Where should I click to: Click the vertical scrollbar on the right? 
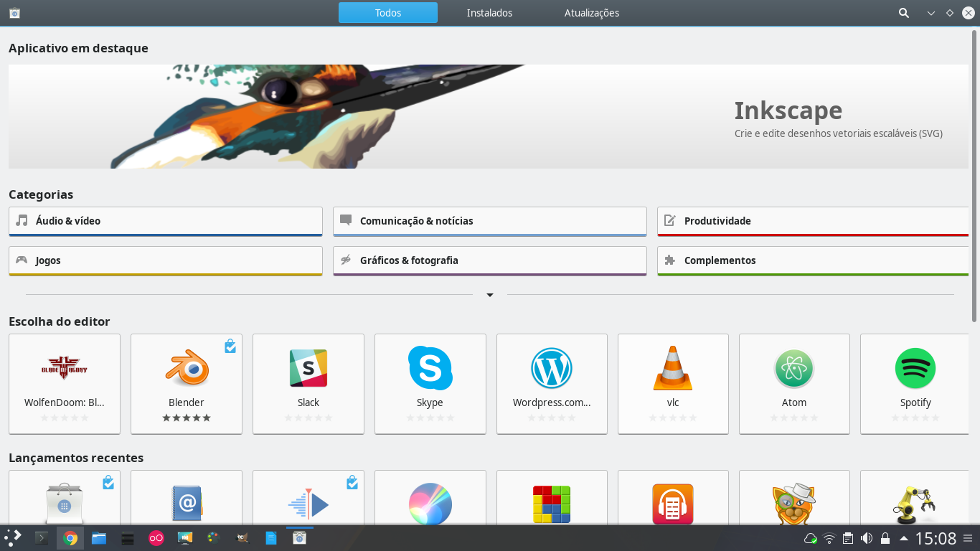(x=975, y=176)
